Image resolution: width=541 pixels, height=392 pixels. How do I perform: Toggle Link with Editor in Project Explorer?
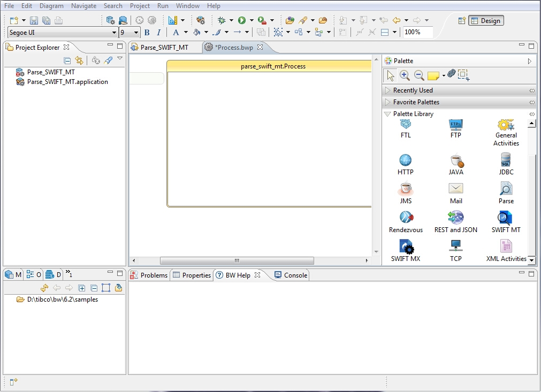(79, 60)
